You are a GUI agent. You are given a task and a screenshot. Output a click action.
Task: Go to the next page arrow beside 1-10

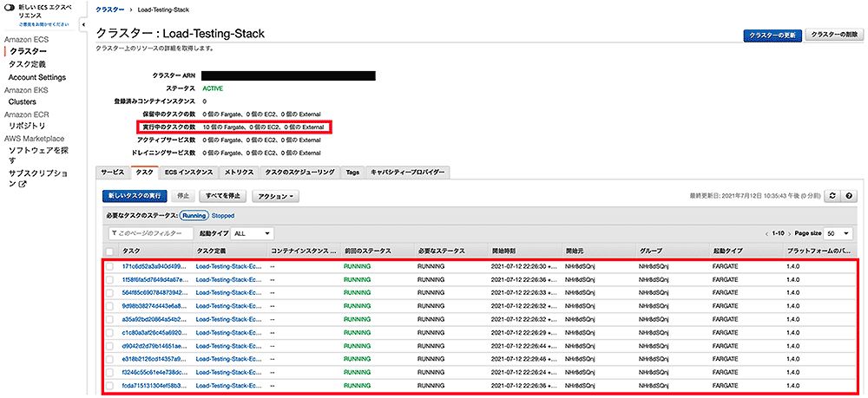[788, 234]
